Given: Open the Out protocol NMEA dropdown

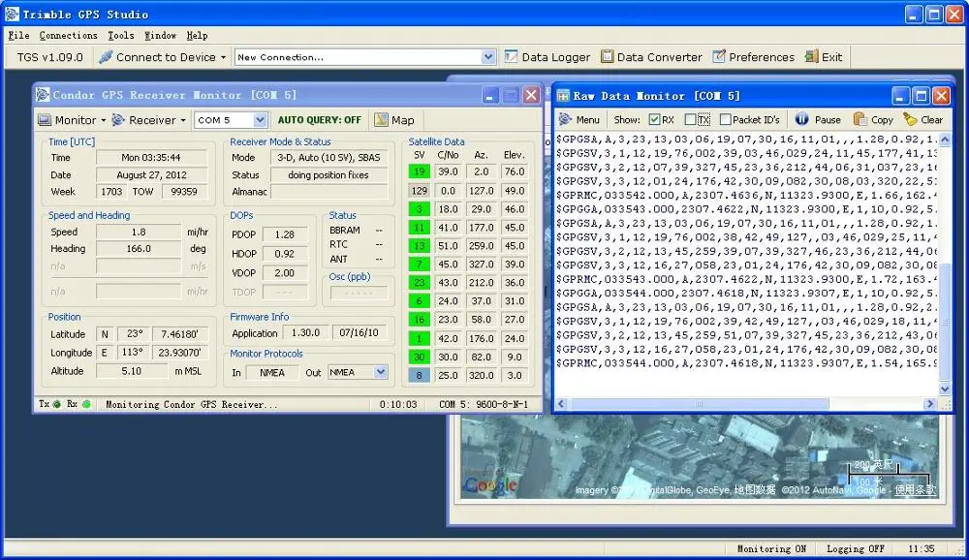Looking at the screenshot, I should 381,372.
